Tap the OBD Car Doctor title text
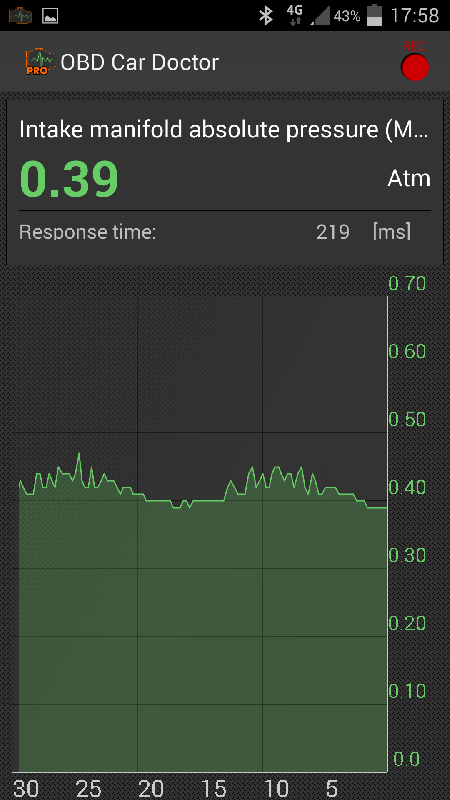This screenshot has height=800, width=450. click(x=140, y=63)
